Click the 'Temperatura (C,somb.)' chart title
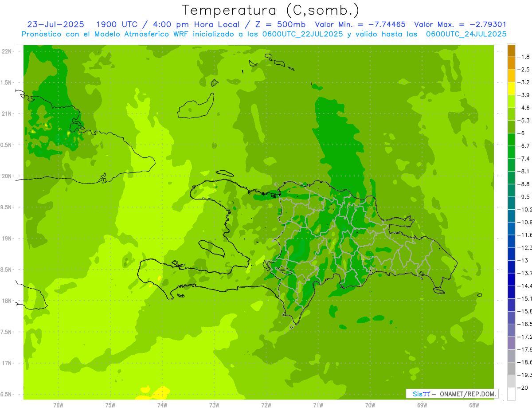This screenshot has height=411, width=532. 271,10
